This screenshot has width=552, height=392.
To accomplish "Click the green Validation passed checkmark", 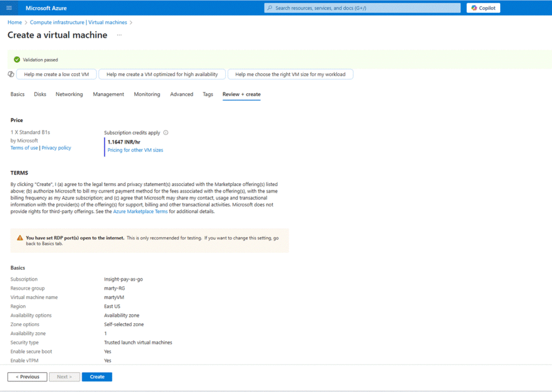I will click(17, 60).
